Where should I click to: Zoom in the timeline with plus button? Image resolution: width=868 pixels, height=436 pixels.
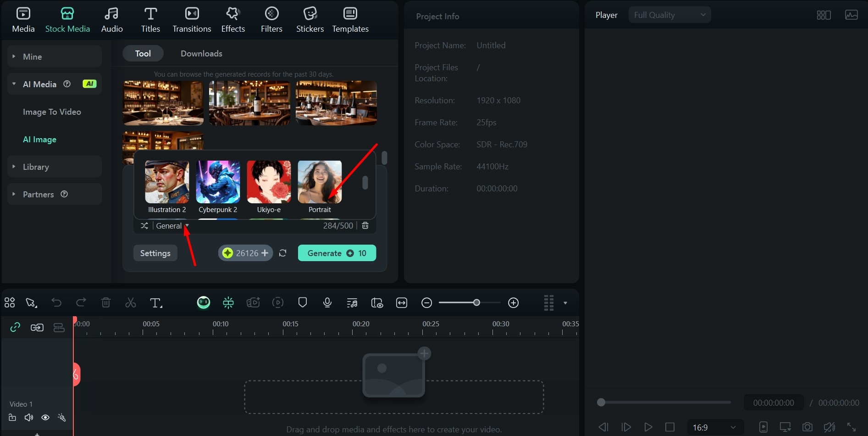(514, 302)
